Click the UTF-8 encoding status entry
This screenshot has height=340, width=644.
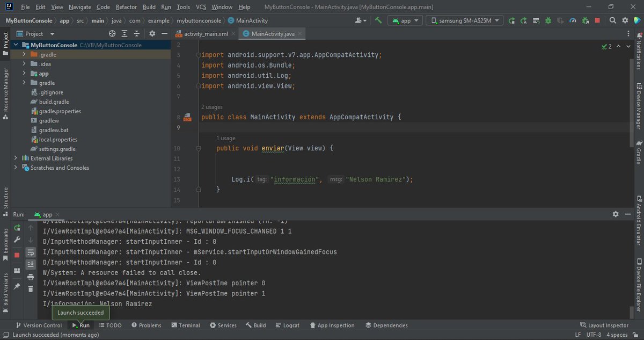point(594,335)
